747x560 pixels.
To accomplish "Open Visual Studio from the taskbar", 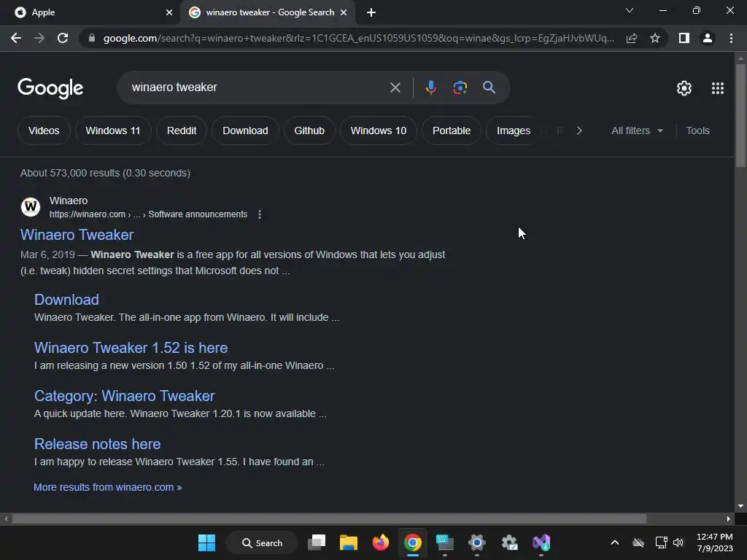I will point(541,542).
